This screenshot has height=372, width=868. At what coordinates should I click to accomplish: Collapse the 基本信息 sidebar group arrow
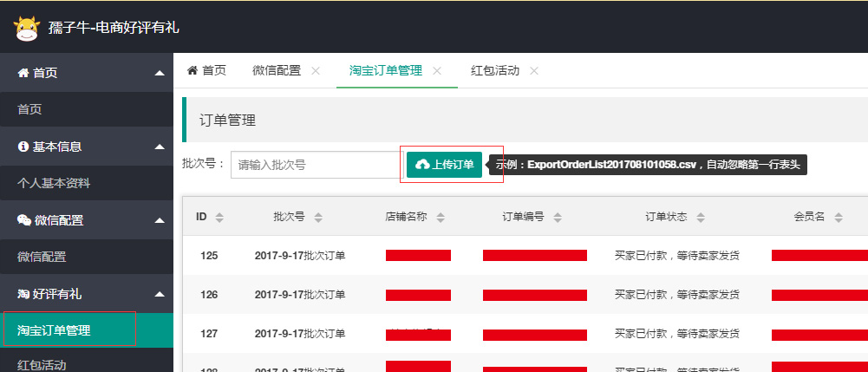pos(160,147)
